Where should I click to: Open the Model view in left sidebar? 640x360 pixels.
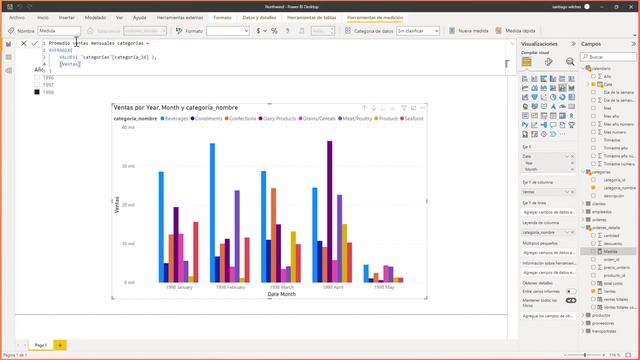click(8, 71)
